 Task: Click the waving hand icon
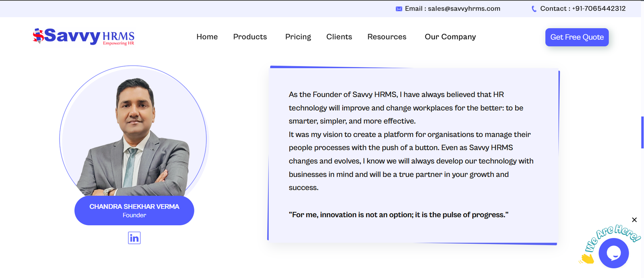[x=587, y=258]
